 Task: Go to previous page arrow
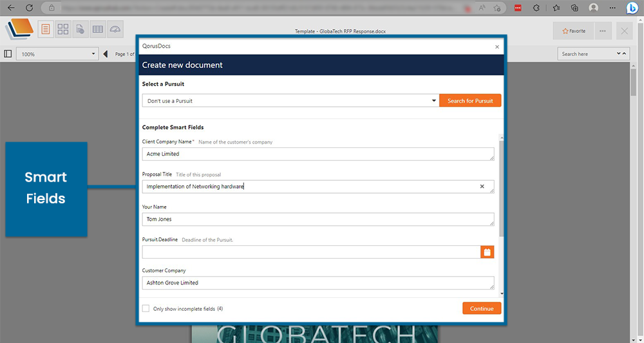(x=106, y=54)
